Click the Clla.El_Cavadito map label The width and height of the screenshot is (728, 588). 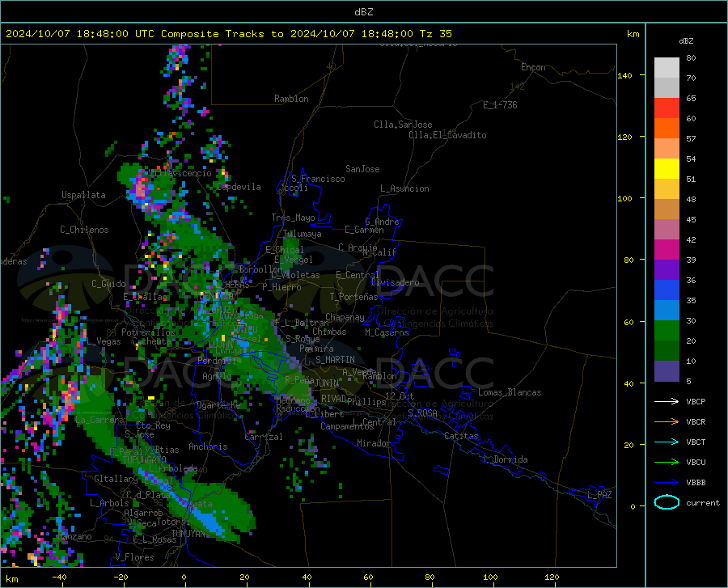click(447, 135)
